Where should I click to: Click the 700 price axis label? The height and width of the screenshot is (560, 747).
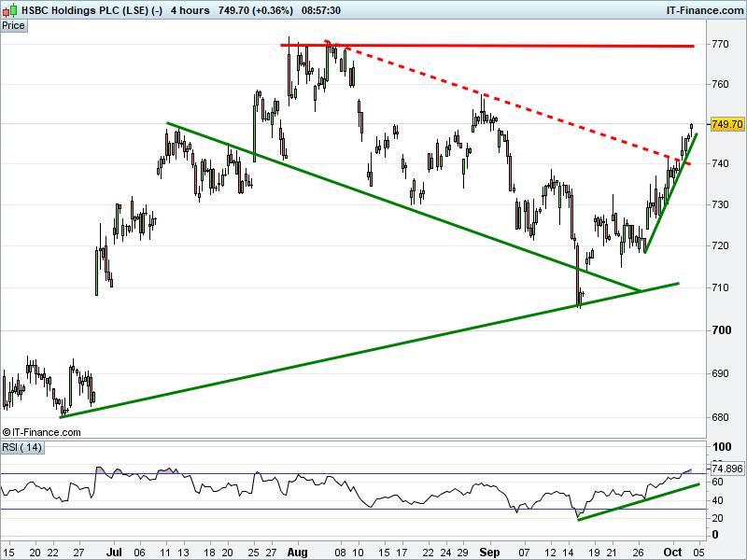tap(721, 330)
